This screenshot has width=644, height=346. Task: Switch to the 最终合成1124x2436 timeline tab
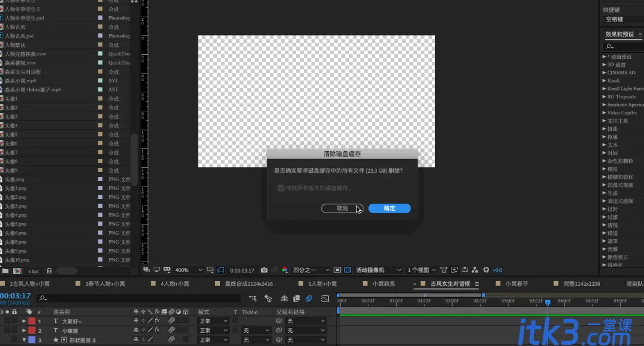pos(249,283)
